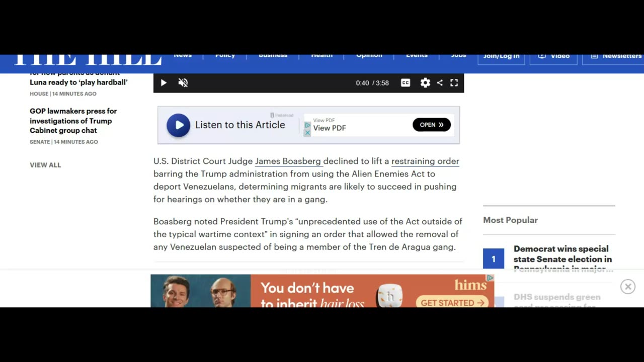Viewport: 644px width, 362px height.
Task: Play Listen to this Article audio
Action: (x=179, y=125)
